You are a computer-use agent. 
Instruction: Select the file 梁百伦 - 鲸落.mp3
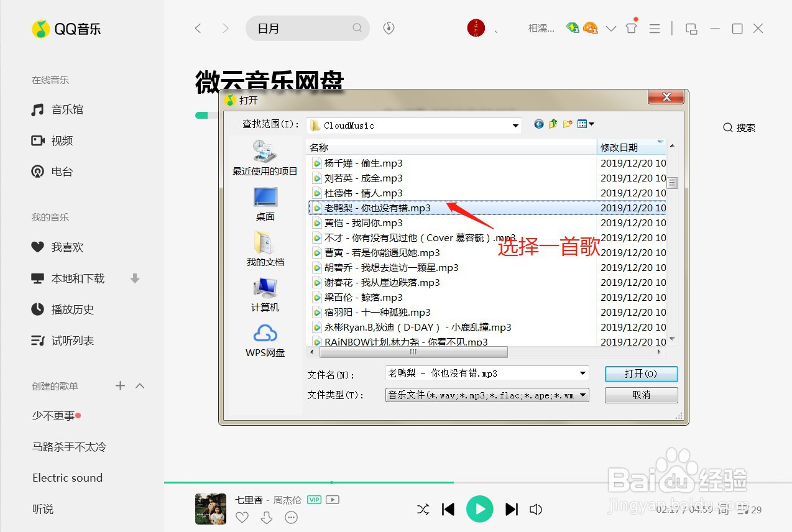[x=357, y=298]
